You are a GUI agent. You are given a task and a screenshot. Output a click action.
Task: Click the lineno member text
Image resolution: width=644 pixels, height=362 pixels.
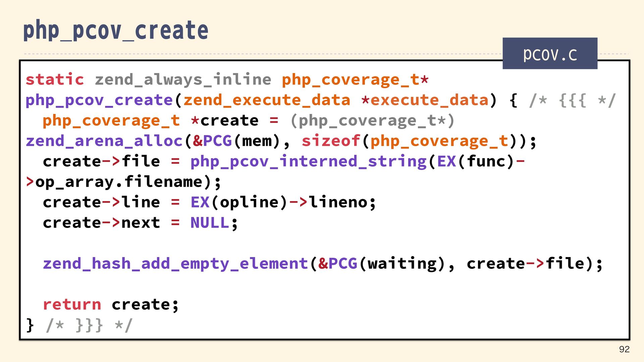coord(338,202)
